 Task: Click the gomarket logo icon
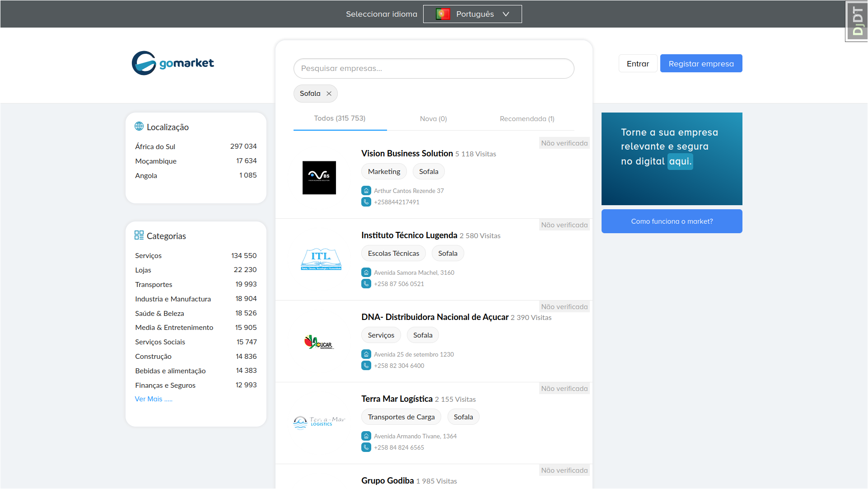144,63
